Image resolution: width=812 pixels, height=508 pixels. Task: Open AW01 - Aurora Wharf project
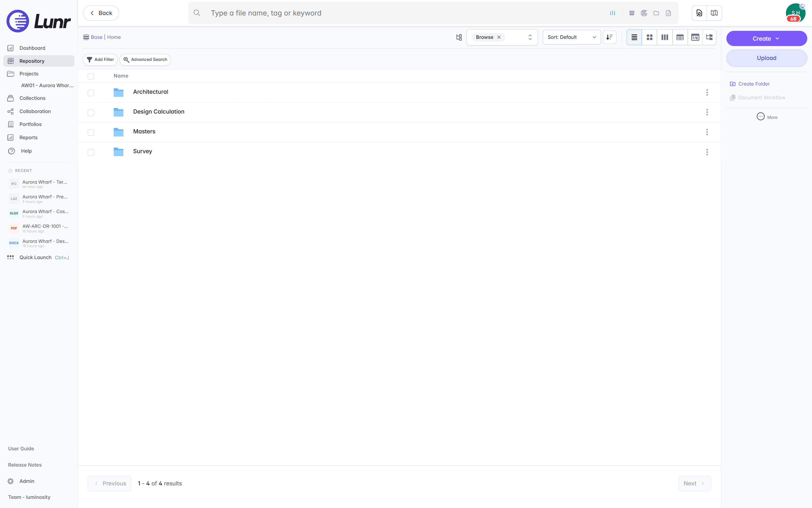[x=47, y=85]
